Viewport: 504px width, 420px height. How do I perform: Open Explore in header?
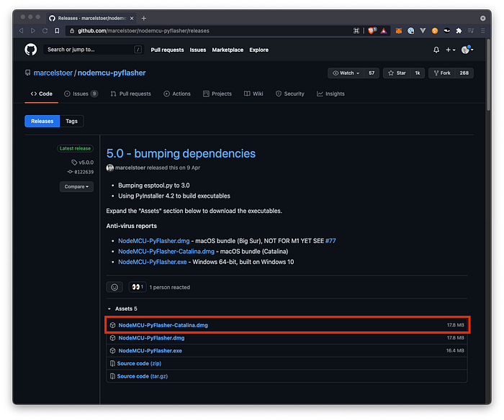258,50
